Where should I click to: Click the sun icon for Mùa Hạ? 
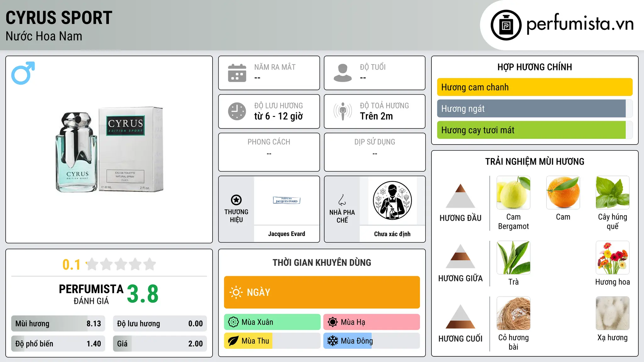click(x=333, y=322)
